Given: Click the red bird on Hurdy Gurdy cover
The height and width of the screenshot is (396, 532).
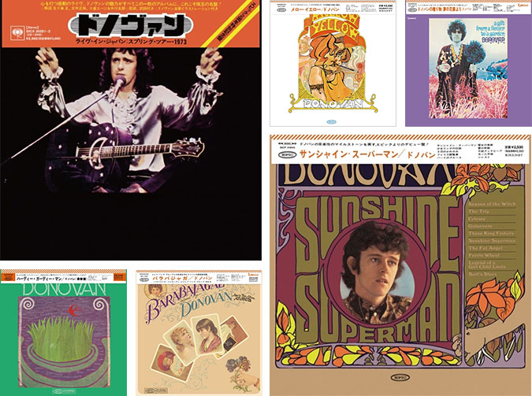Looking at the screenshot, I should point(73,310).
